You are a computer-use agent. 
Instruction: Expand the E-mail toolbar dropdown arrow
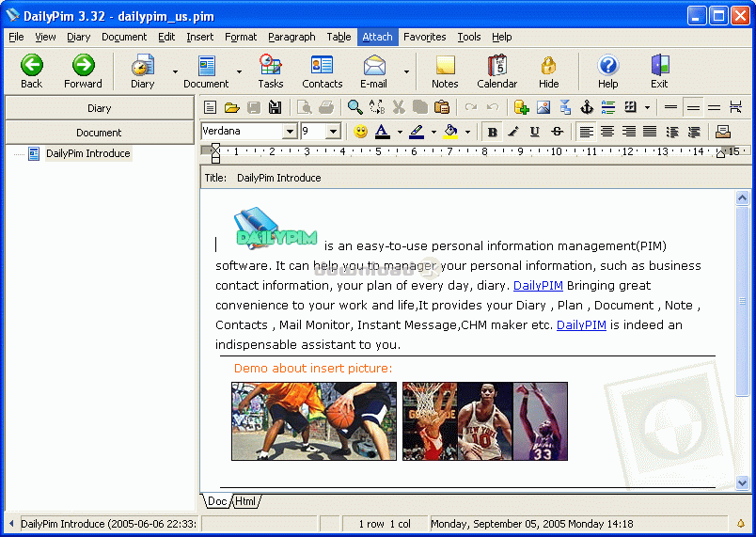click(406, 71)
